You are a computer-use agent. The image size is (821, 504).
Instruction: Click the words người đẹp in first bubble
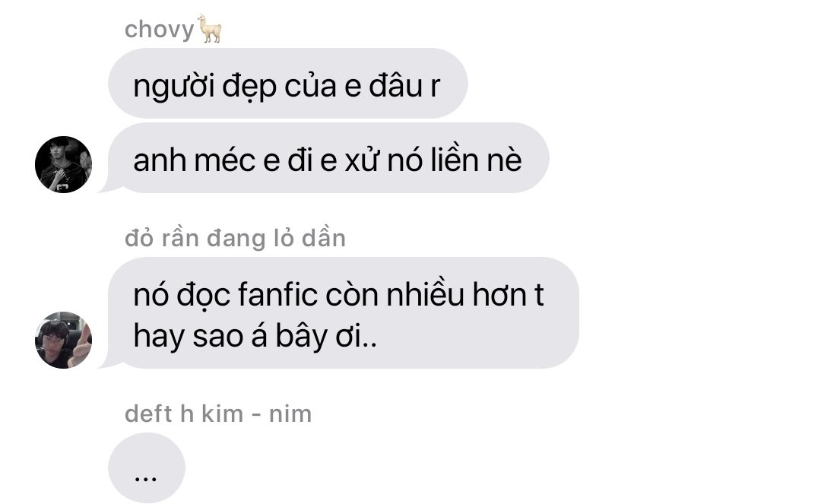click(204, 87)
